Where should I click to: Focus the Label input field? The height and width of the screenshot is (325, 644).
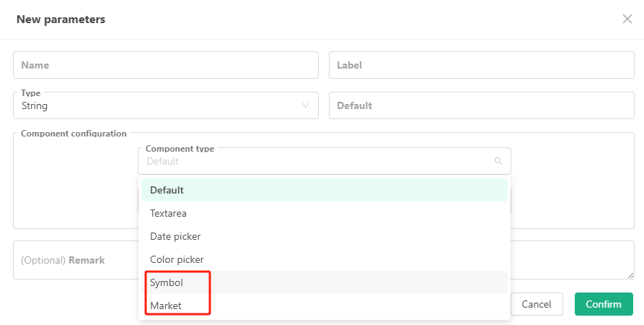[481, 65]
